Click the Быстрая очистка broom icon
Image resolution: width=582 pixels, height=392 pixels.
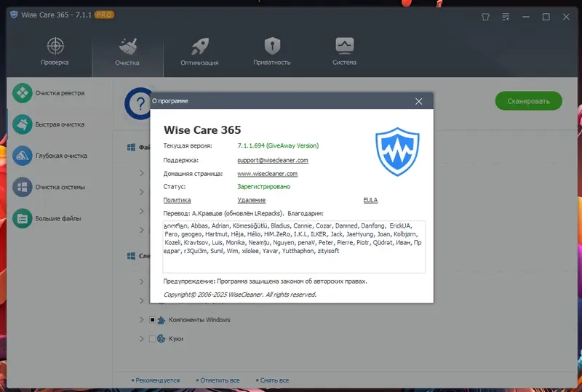pyautogui.click(x=23, y=124)
